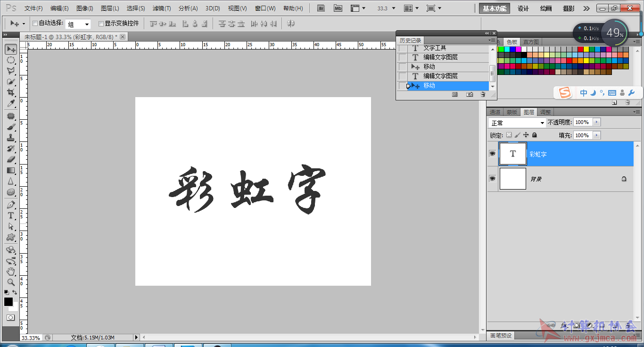This screenshot has width=644, height=347.
Task: Open the 文件(F) menu
Action: click(33, 8)
